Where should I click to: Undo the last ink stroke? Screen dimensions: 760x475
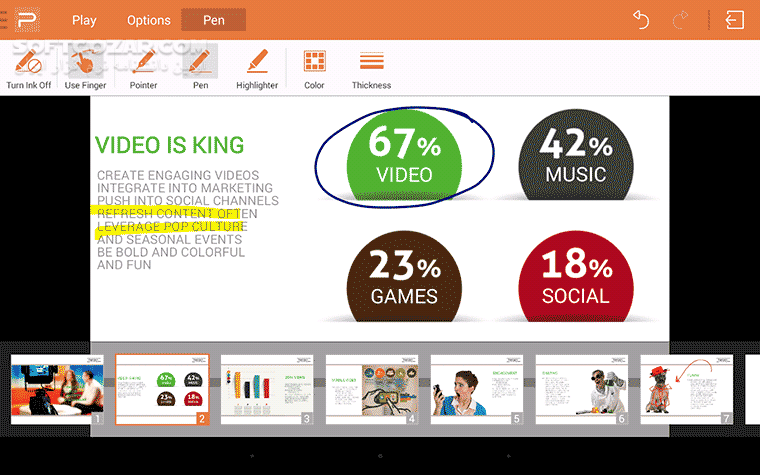(x=641, y=20)
